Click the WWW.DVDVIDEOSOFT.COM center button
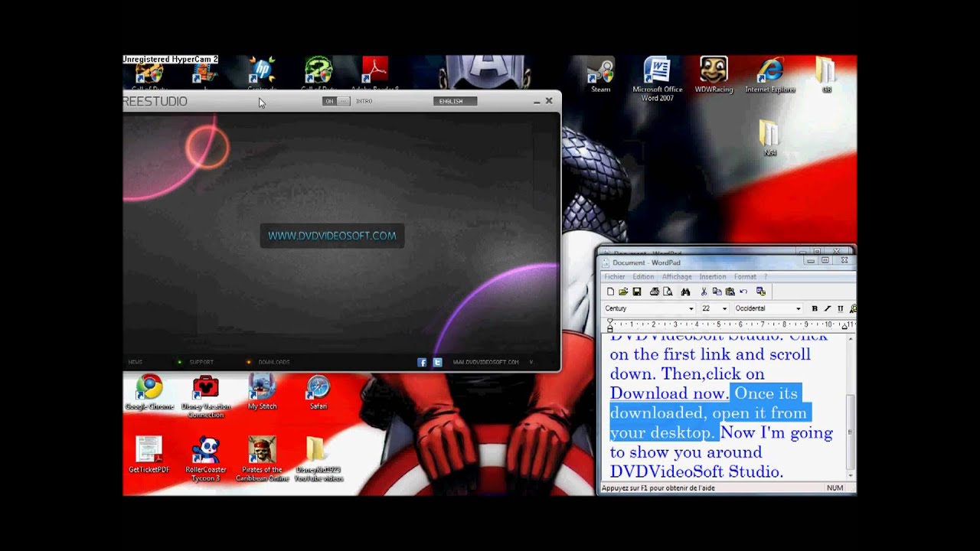Viewport: 980px width, 551px height. pyautogui.click(x=332, y=236)
